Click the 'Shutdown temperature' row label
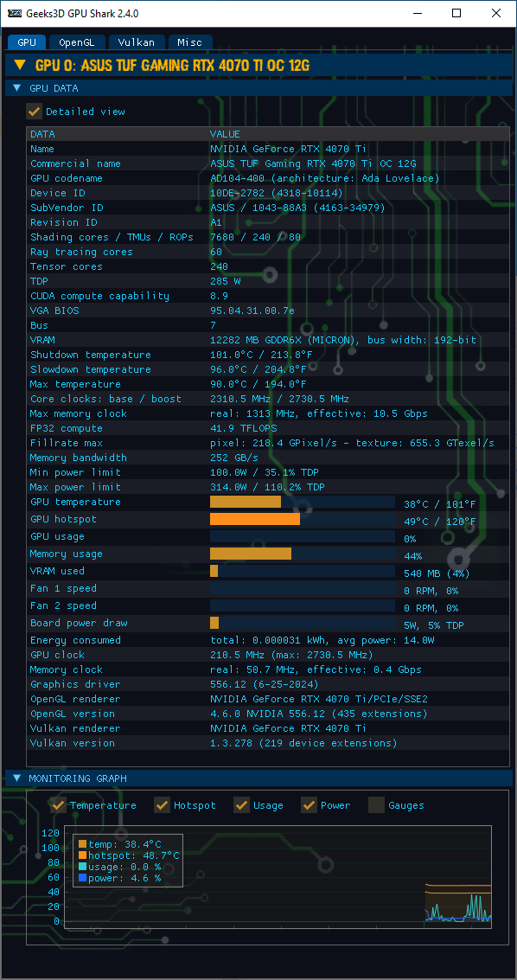 [91, 355]
